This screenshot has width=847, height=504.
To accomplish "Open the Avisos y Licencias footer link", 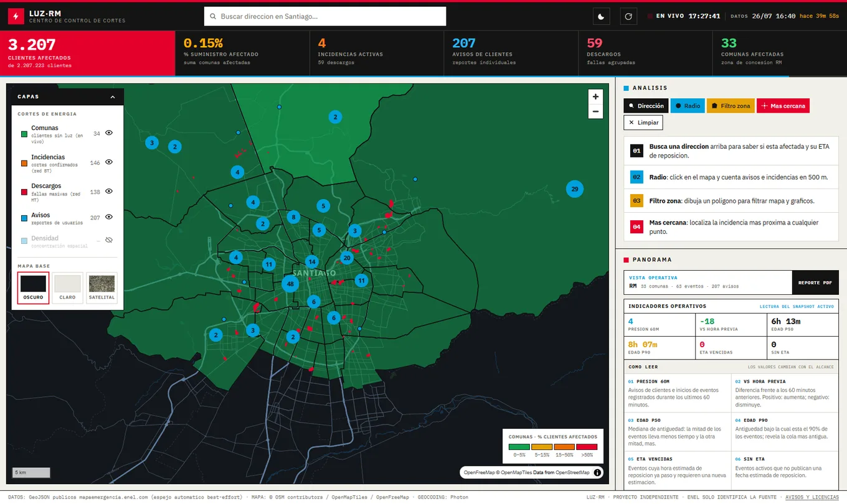I will click(x=812, y=497).
